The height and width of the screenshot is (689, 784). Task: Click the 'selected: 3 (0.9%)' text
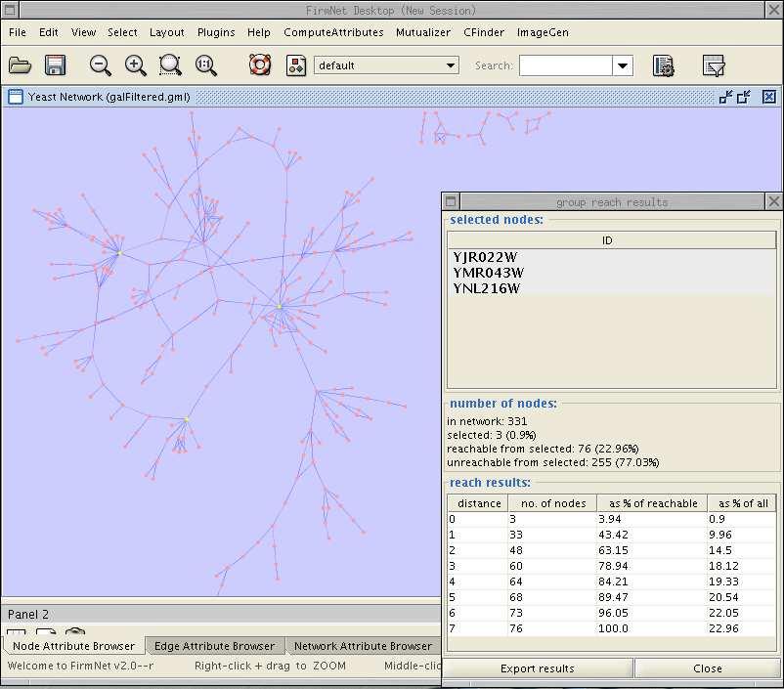point(491,435)
